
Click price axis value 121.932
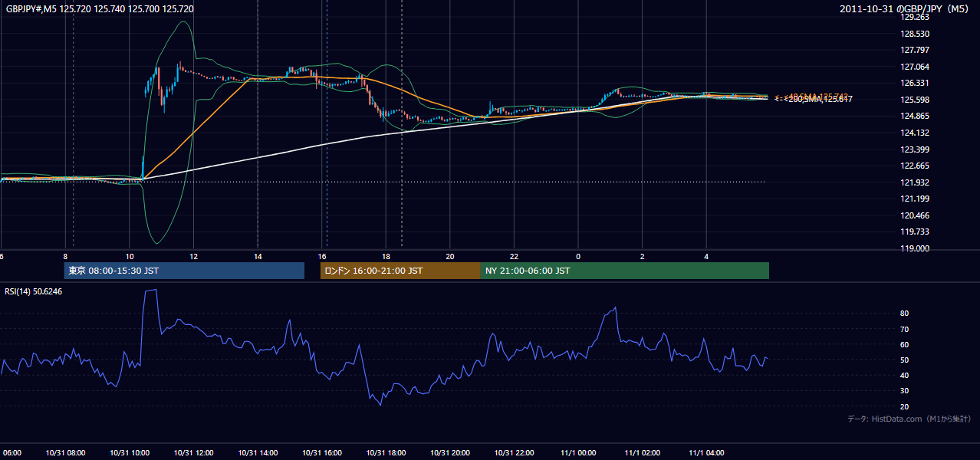(x=914, y=182)
